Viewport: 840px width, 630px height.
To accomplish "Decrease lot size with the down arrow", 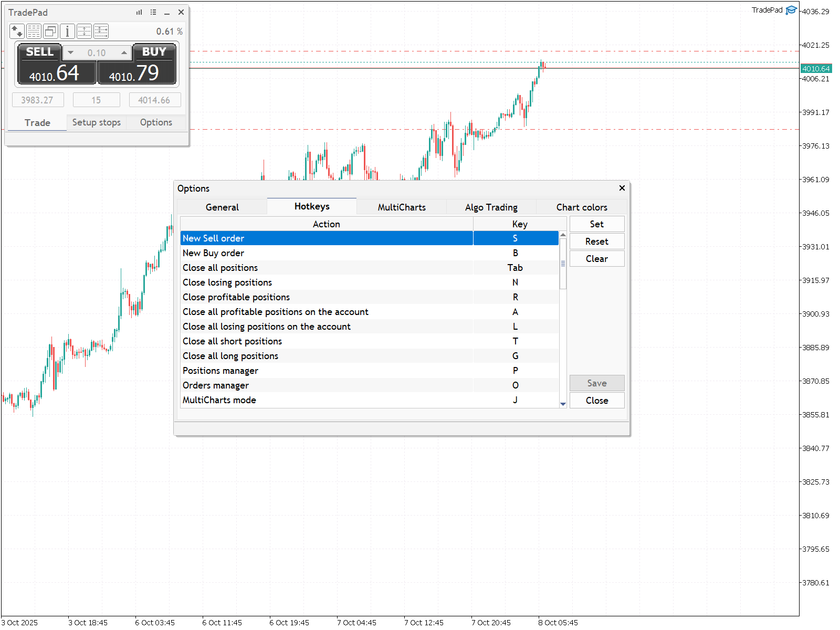I will pos(71,52).
